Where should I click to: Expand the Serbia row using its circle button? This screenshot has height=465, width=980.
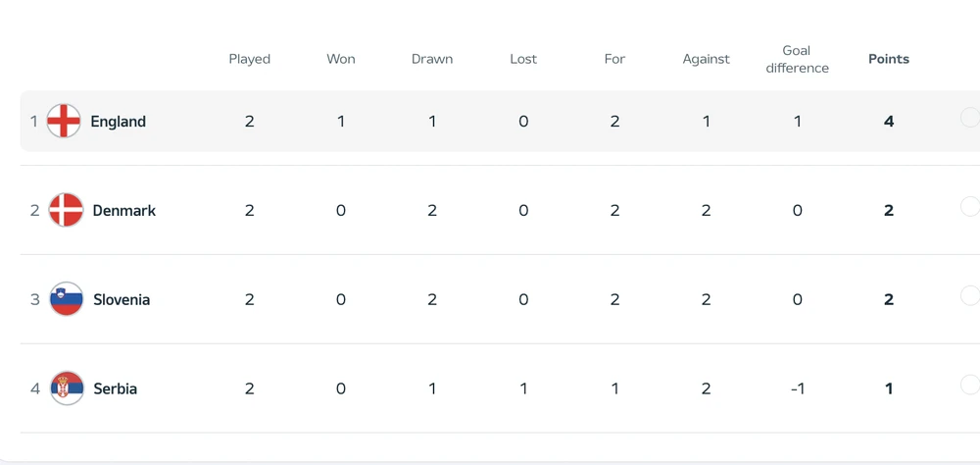969,385
